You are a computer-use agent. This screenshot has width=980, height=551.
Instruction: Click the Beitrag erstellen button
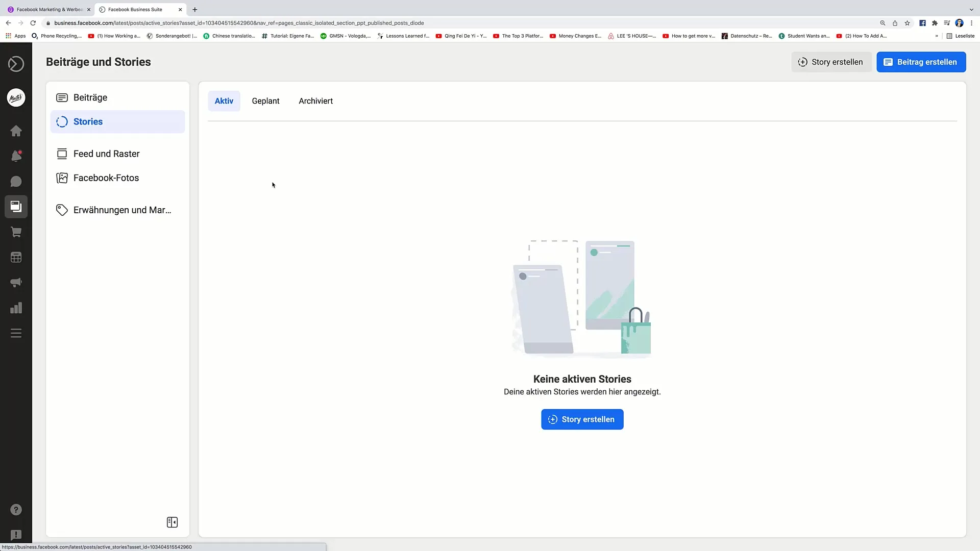(921, 62)
